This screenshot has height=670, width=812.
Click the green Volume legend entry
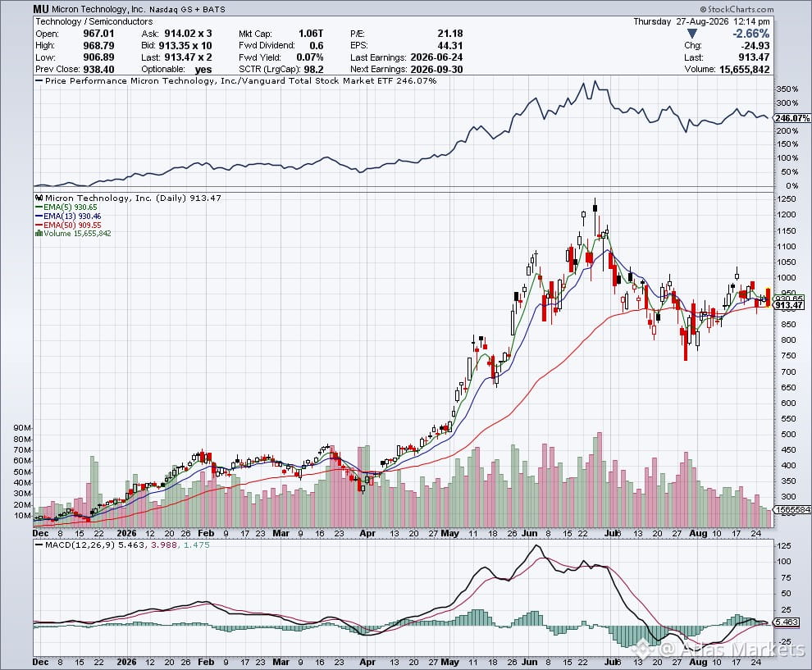73,234
